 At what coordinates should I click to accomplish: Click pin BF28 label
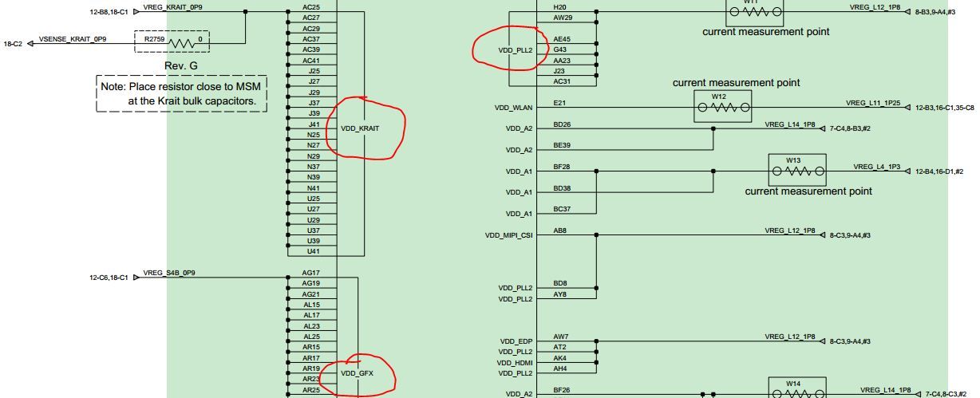point(563,167)
